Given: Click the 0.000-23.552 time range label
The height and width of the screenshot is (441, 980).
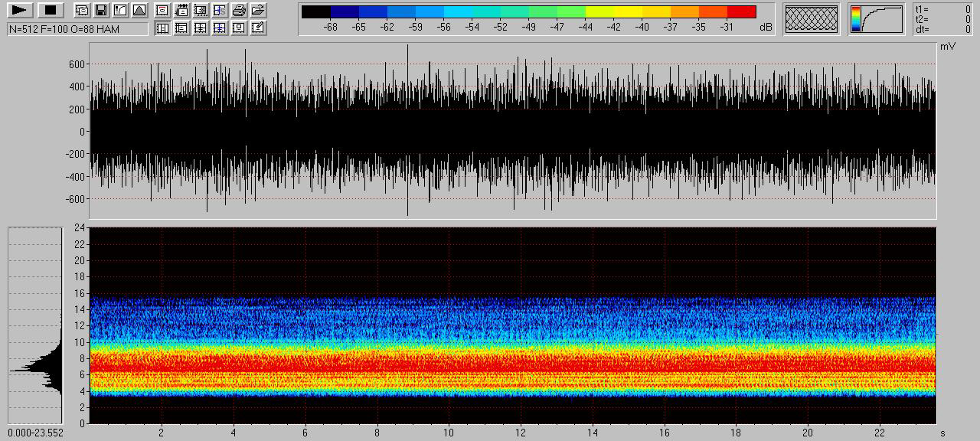Looking at the screenshot, I should [35, 433].
